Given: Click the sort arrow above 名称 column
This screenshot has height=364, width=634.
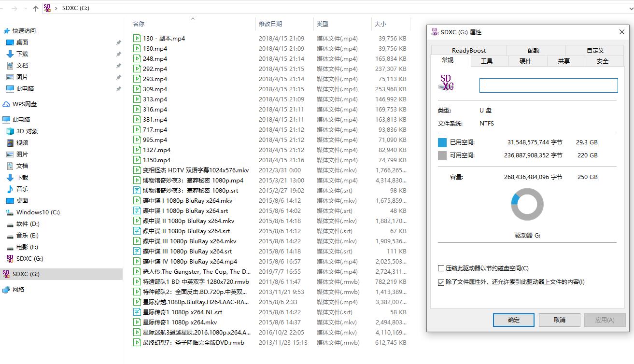Looking at the screenshot, I should coord(193,18).
